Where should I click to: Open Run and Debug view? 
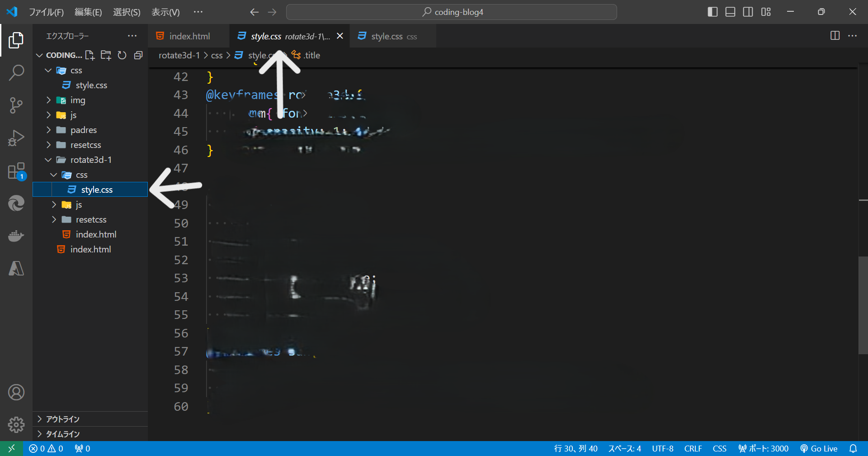[16, 138]
